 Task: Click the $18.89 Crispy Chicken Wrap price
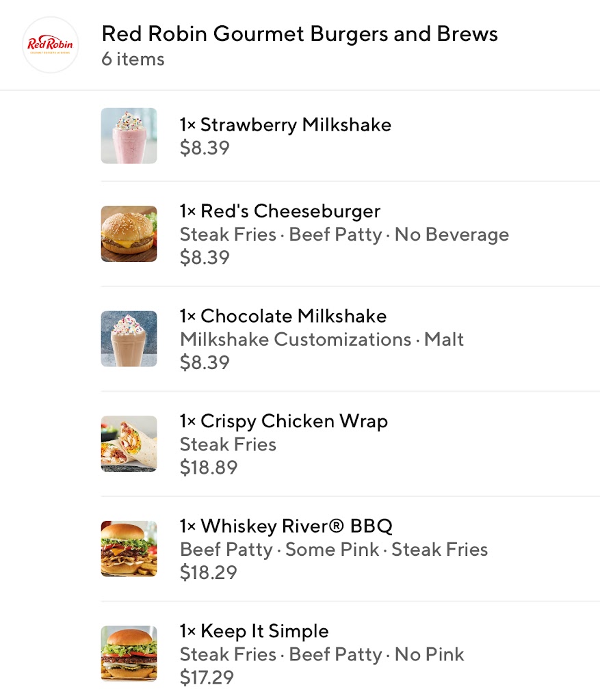tap(209, 468)
